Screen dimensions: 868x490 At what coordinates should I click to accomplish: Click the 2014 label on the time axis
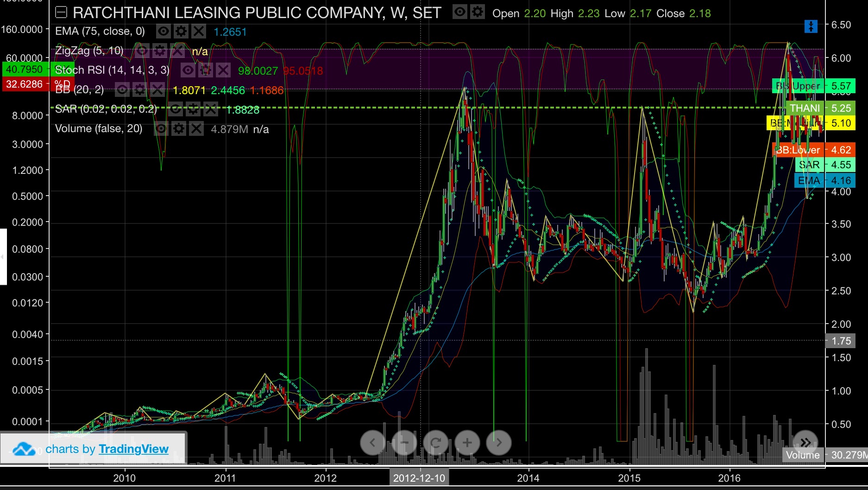coord(528,478)
